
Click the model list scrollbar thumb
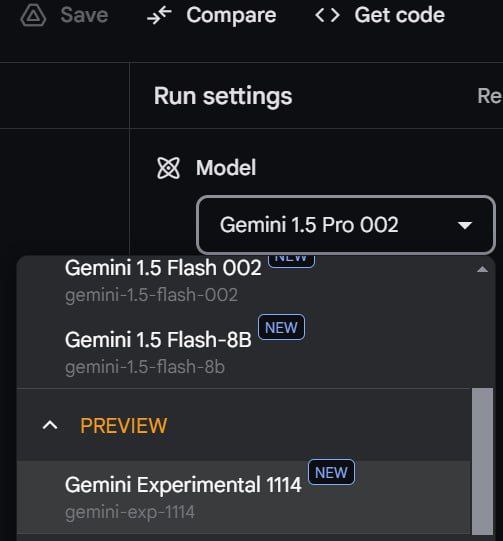[482, 462]
